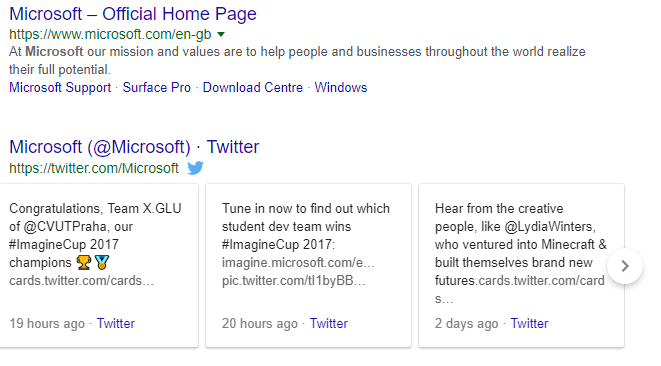Click Twitter link under 2 days ago
This screenshot has height=366, width=661.
pos(529,323)
